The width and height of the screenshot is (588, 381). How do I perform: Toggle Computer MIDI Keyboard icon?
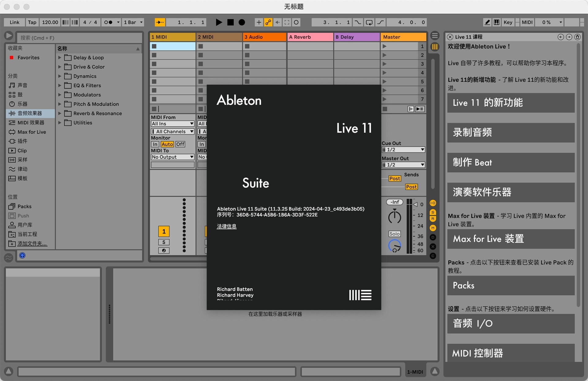click(x=497, y=22)
